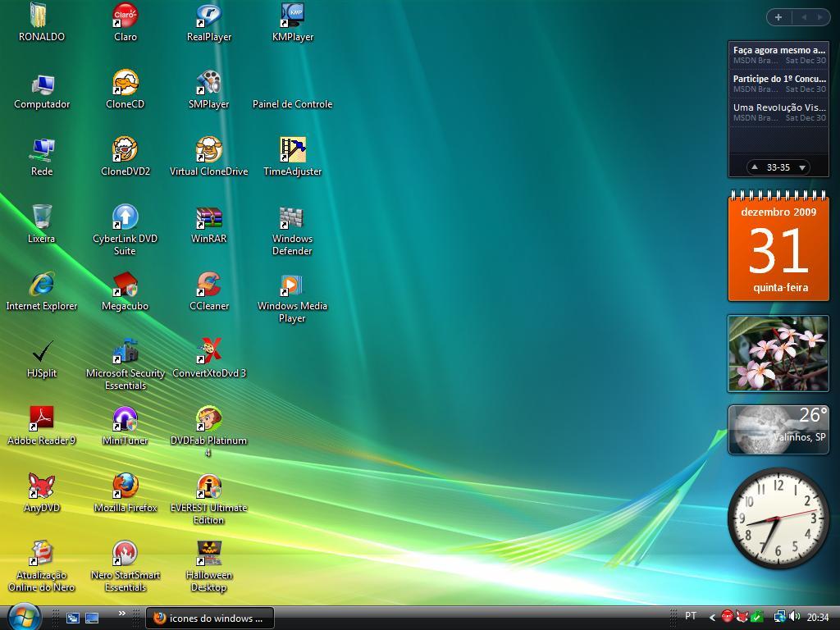Show next feed headlines with down arrow
Viewport: 840px width, 630px height.
click(x=802, y=167)
